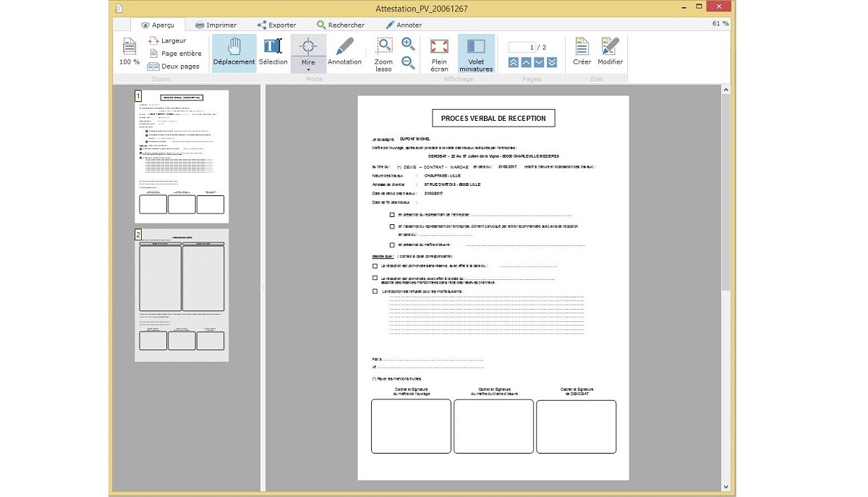
Task: Check 'en présence du maître d'œuvre' box
Action: pyautogui.click(x=392, y=245)
